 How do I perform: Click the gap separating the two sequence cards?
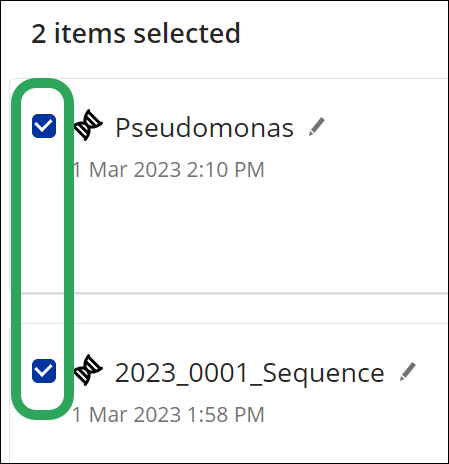[233, 308]
